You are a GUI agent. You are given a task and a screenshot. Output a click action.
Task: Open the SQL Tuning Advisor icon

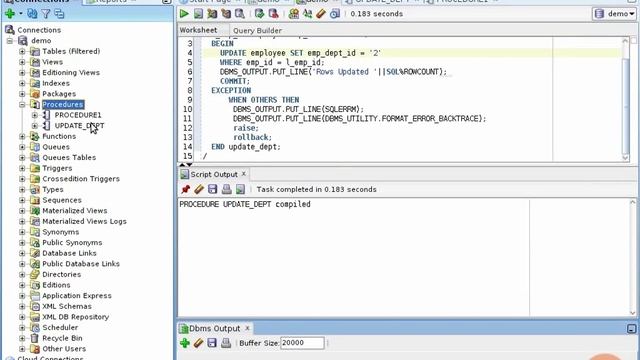pos(240,14)
